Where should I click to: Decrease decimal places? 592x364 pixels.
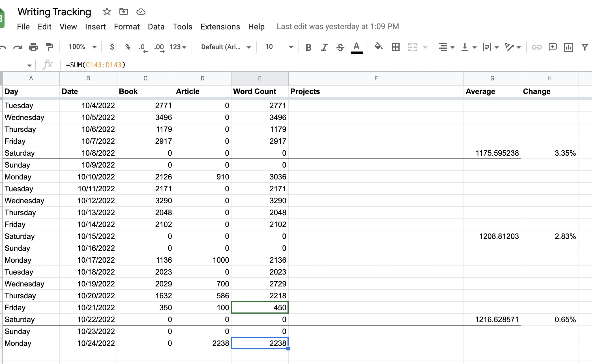(x=143, y=47)
